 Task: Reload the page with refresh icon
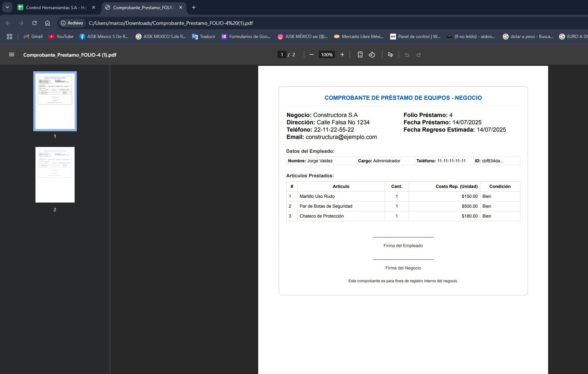(34, 23)
